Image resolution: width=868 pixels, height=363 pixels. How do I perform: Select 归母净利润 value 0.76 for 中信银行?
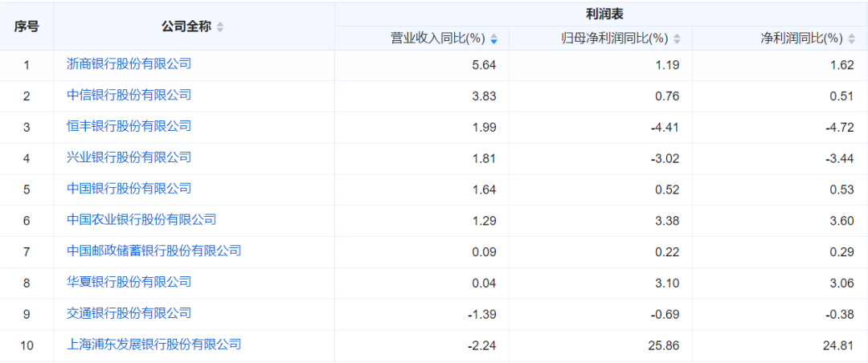click(x=667, y=96)
